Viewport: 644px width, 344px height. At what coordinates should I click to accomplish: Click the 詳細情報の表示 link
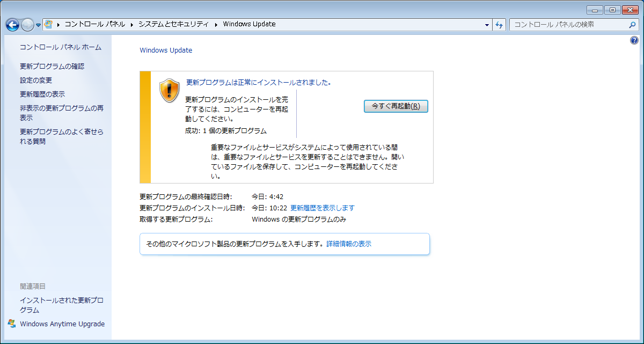click(349, 244)
